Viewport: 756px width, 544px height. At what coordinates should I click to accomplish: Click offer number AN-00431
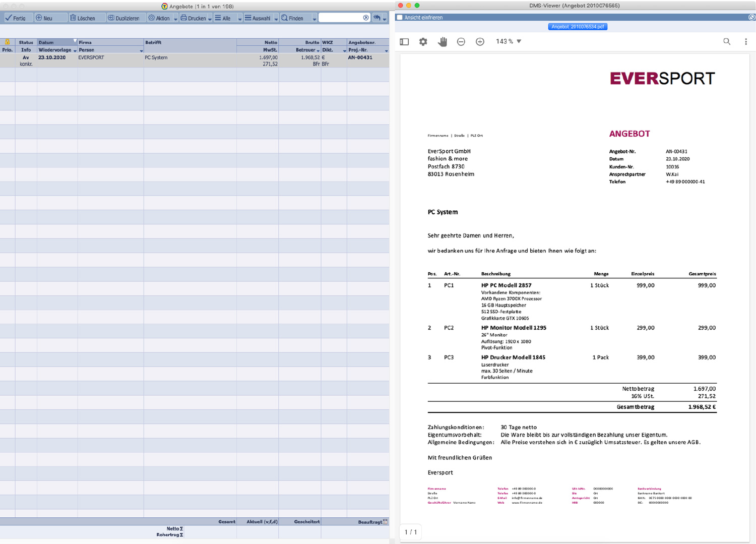(x=360, y=57)
